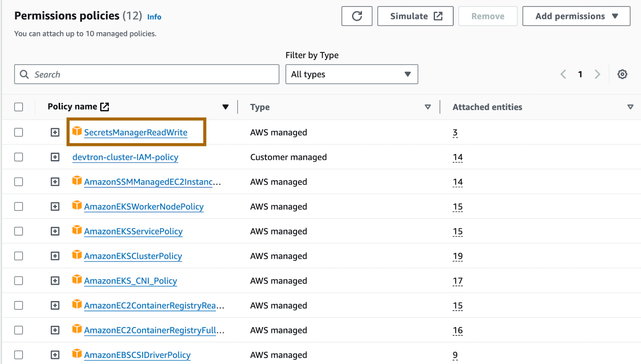641x364 pixels.
Task: Click the AWS icon beside AmazonEC2ContainerRegistryRea…
Action: (77, 304)
